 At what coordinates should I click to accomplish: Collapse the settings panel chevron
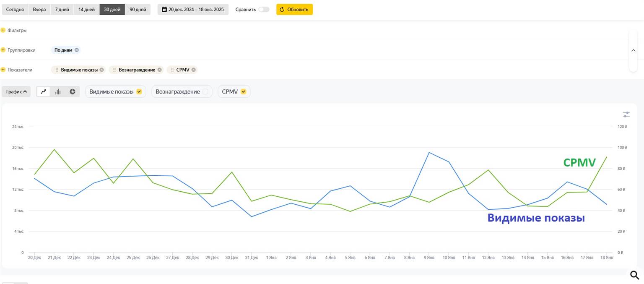click(633, 50)
